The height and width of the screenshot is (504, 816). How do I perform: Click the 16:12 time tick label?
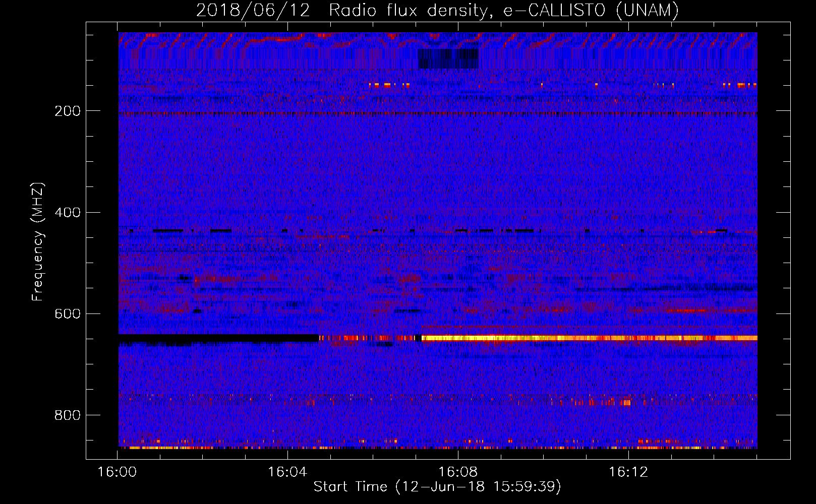628,472
